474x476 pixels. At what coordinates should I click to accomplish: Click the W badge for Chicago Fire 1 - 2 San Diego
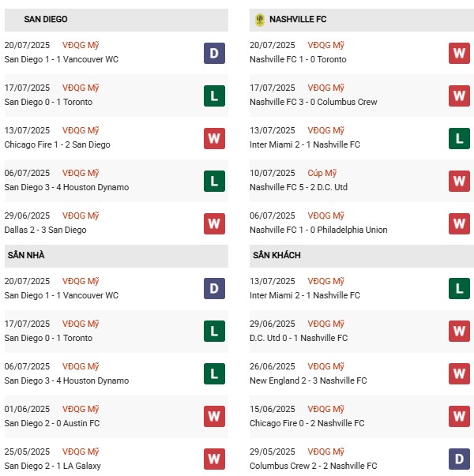[x=214, y=139]
